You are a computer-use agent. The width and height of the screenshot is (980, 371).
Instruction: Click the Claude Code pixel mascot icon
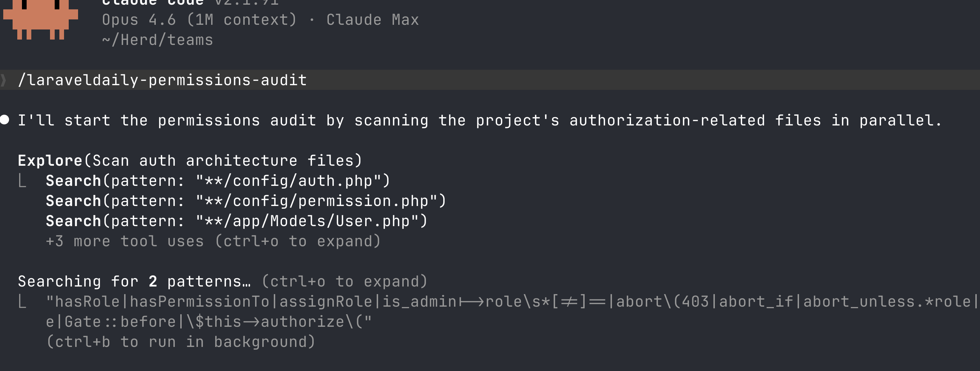coord(40,18)
